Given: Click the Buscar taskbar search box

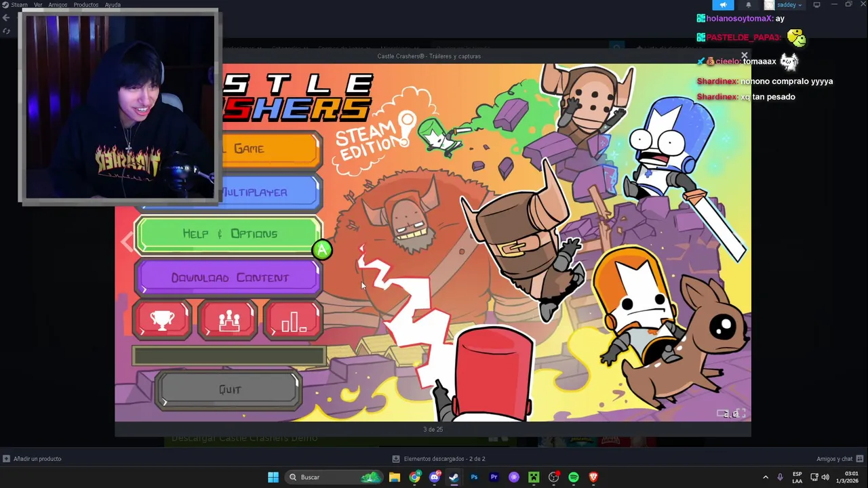Looking at the screenshot, I should [x=334, y=477].
